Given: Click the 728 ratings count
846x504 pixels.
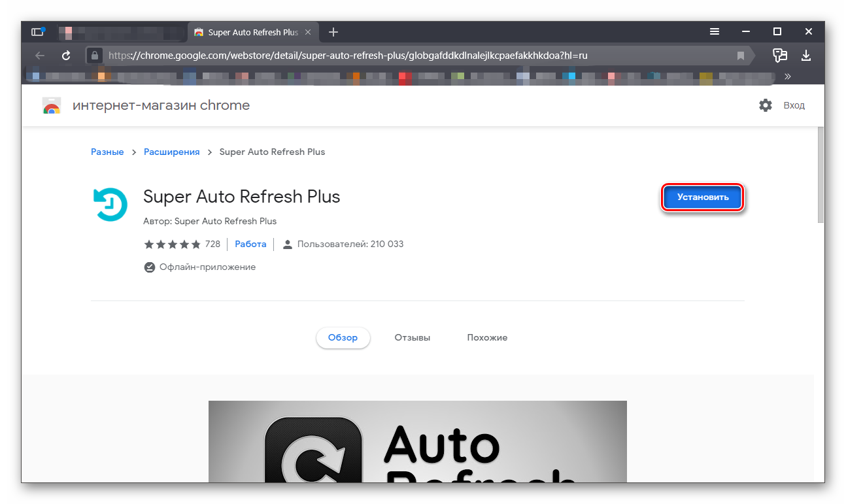Looking at the screenshot, I should (x=212, y=244).
